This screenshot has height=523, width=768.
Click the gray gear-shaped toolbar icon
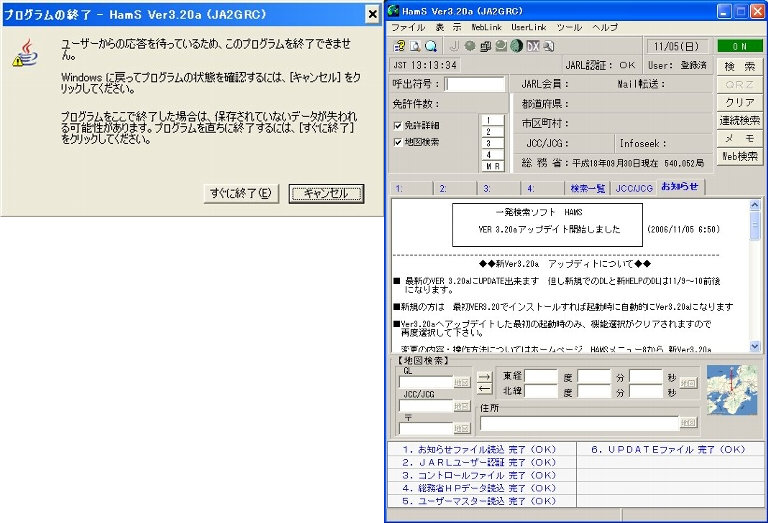(x=470, y=46)
